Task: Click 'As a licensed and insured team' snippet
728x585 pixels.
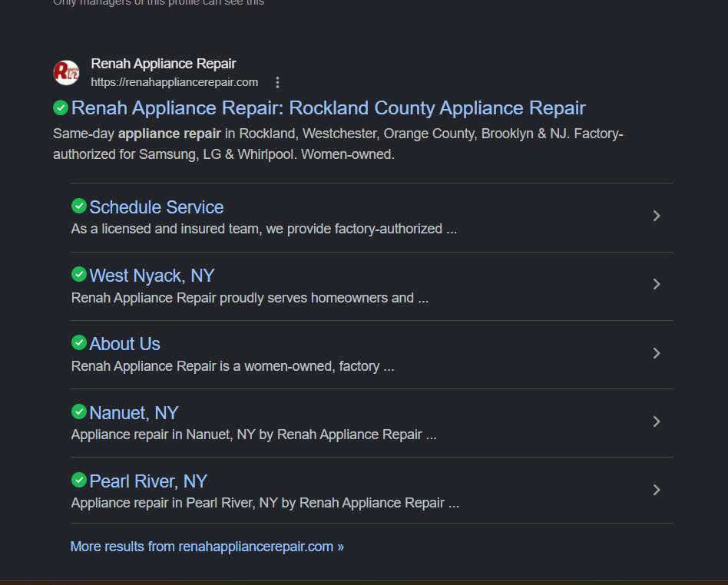Action: coord(263,229)
